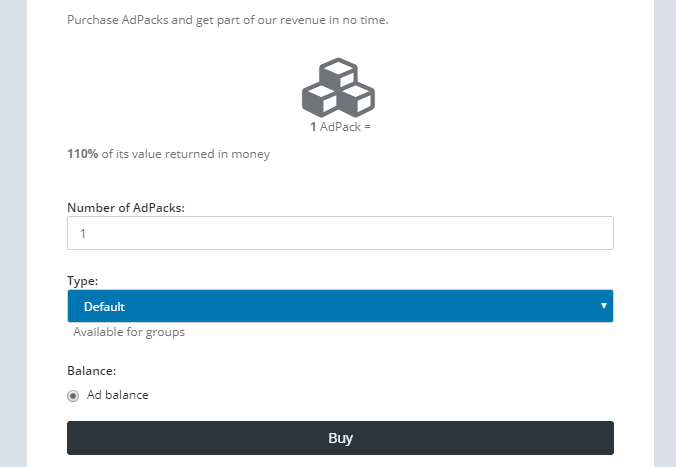Click the "Type:" label
This screenshot has height=467, width=676.
[83, 281]
